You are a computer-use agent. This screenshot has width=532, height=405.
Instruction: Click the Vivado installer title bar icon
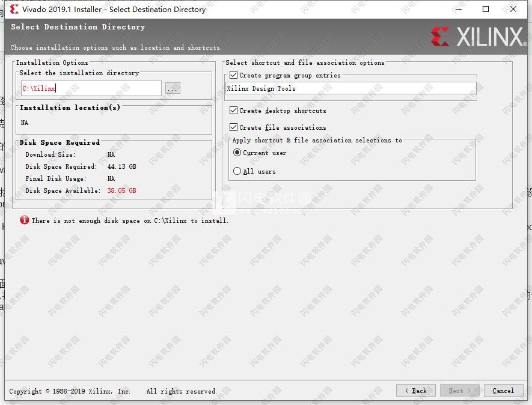[14, 9]
